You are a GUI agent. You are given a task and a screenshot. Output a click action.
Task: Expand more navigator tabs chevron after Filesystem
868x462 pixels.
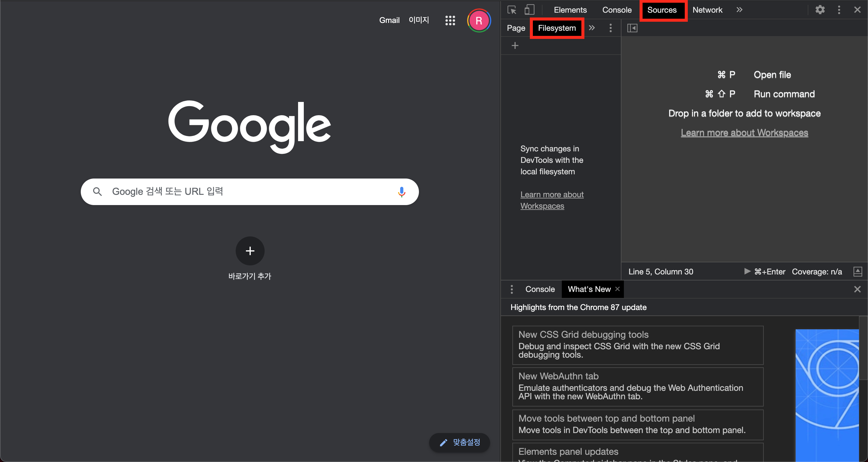[x=592, y=28]
